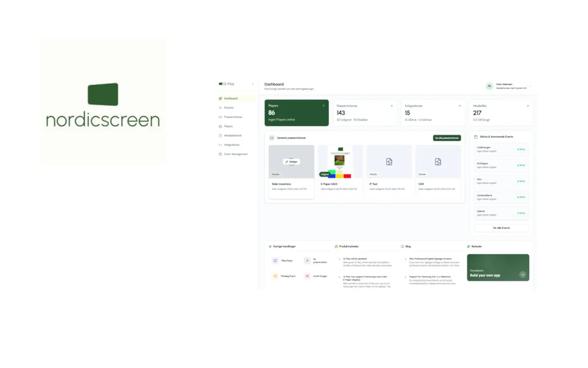The width and height of the screenshot is (588, 368).
Task: Open Integrationer in the sidebar
Action: coord(236,145)
